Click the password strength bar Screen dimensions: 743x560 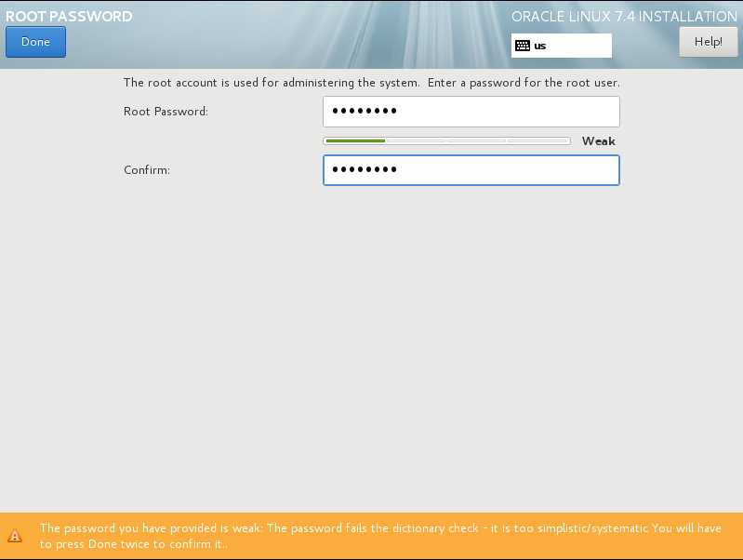(x=447, y=140)
